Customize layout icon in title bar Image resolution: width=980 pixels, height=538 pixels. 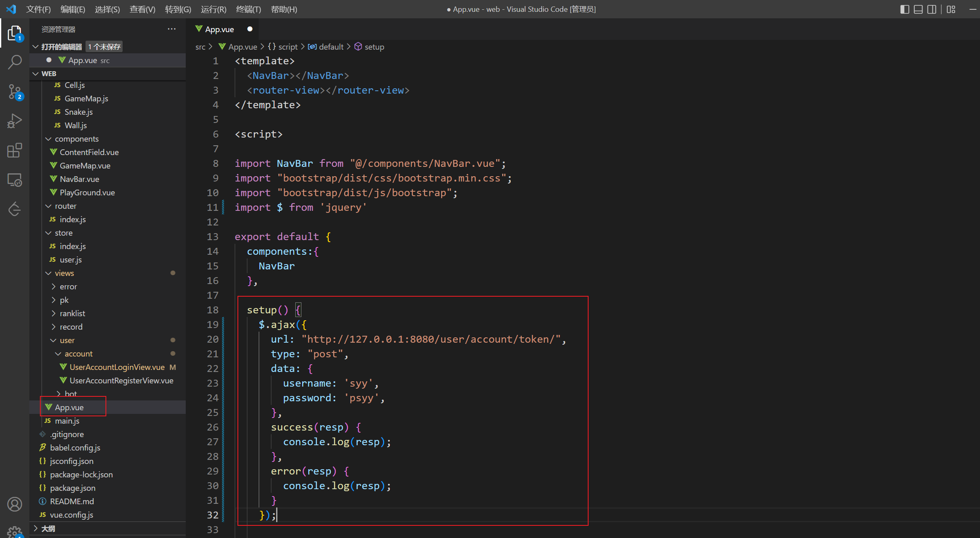(951, 9)
